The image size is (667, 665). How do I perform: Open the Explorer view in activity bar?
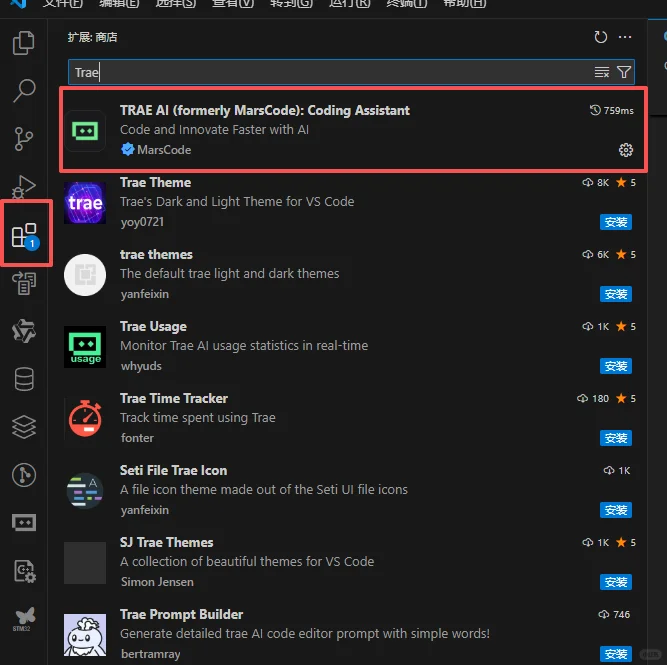24,43
